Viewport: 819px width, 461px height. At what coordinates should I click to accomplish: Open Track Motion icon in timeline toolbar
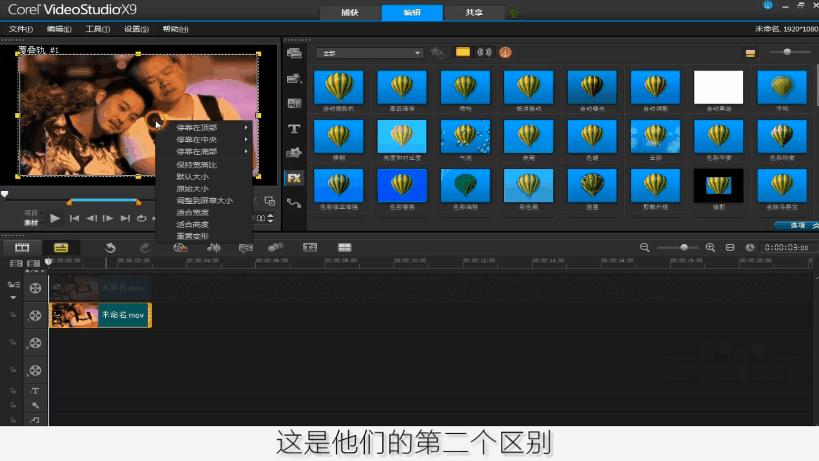coord(275,247)
